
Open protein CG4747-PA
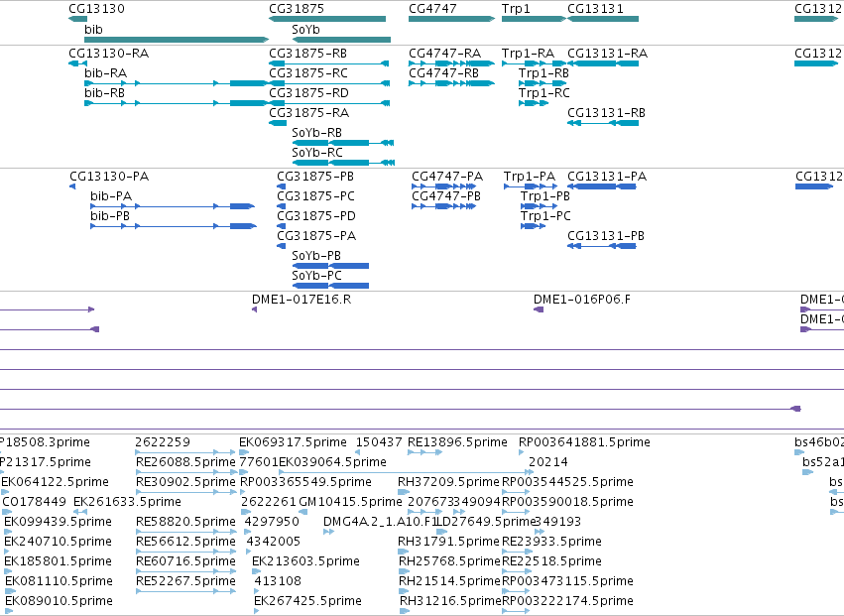(448, 177)
